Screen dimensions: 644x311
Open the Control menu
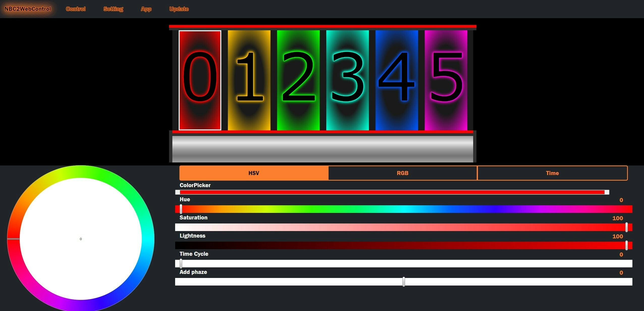pyautogui.click(x=76, y=9)
